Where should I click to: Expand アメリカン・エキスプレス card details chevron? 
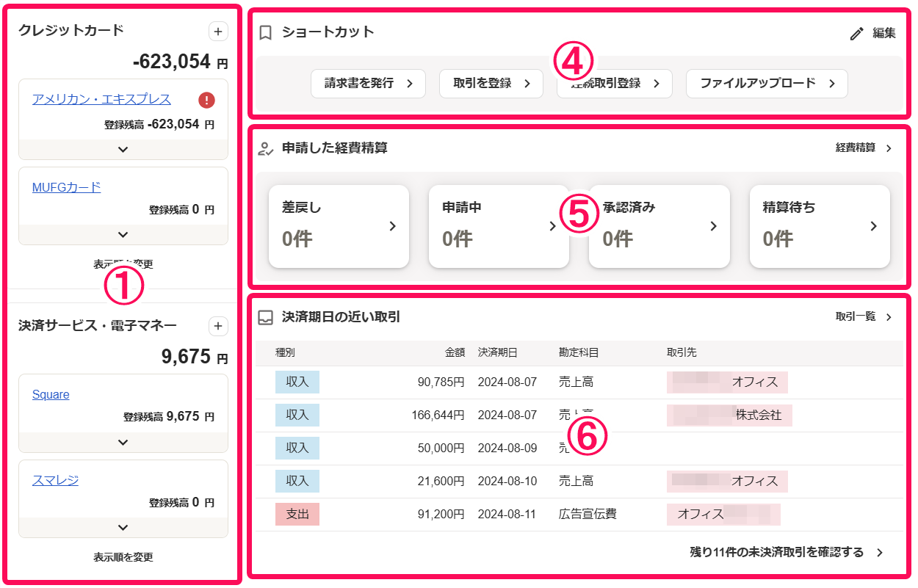123,150
